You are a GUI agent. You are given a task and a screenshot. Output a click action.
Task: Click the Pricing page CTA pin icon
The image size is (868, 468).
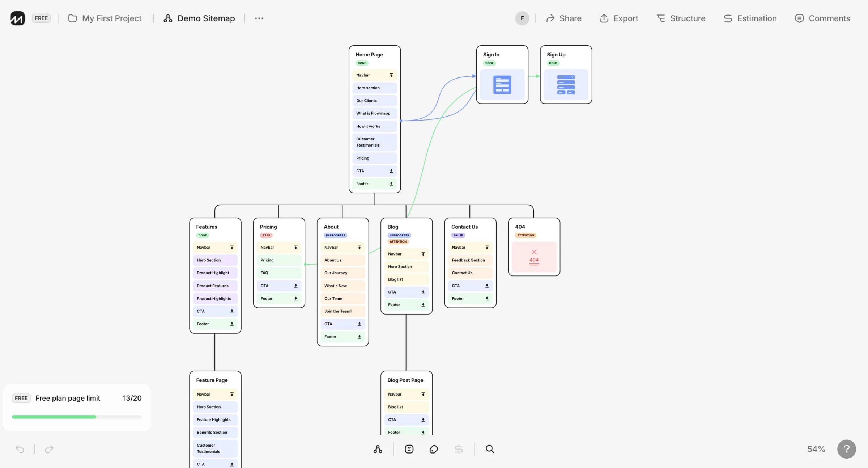295,286
